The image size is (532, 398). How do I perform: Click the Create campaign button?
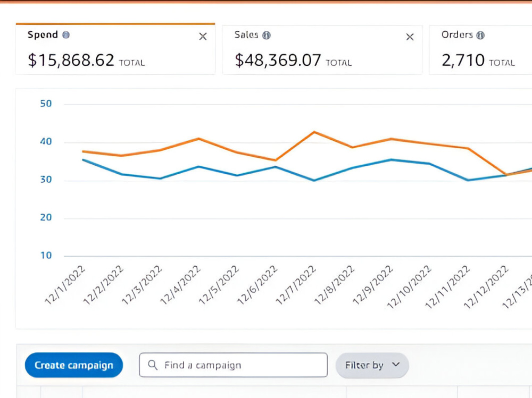click(74, 365)
